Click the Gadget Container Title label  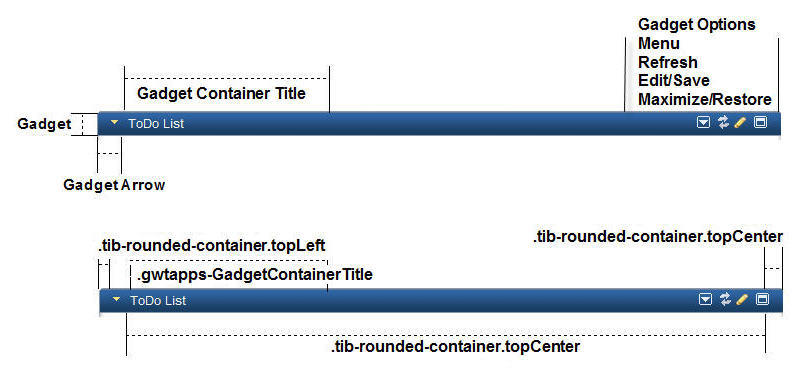point(221,94)
